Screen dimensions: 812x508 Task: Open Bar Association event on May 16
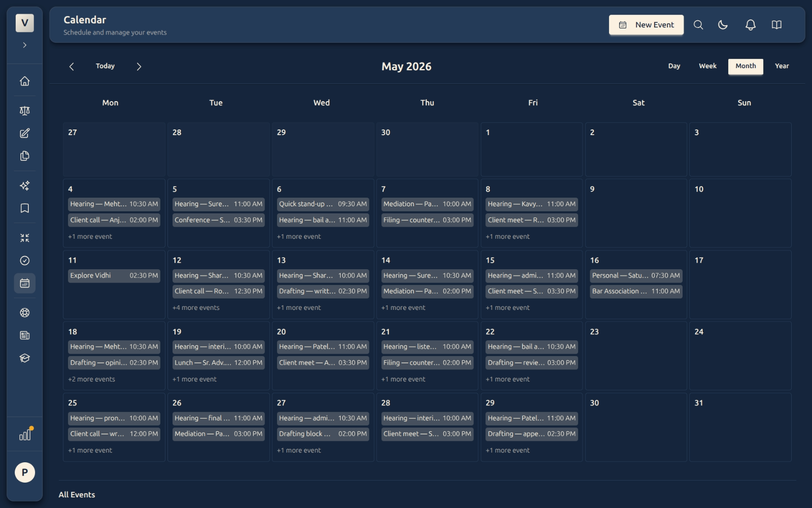coord(636,292)
